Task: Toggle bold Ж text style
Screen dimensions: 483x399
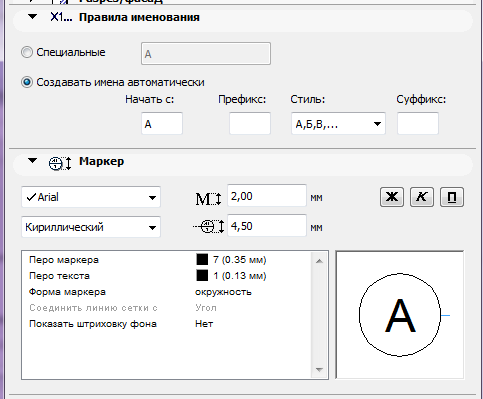Action: coord(392,197)
